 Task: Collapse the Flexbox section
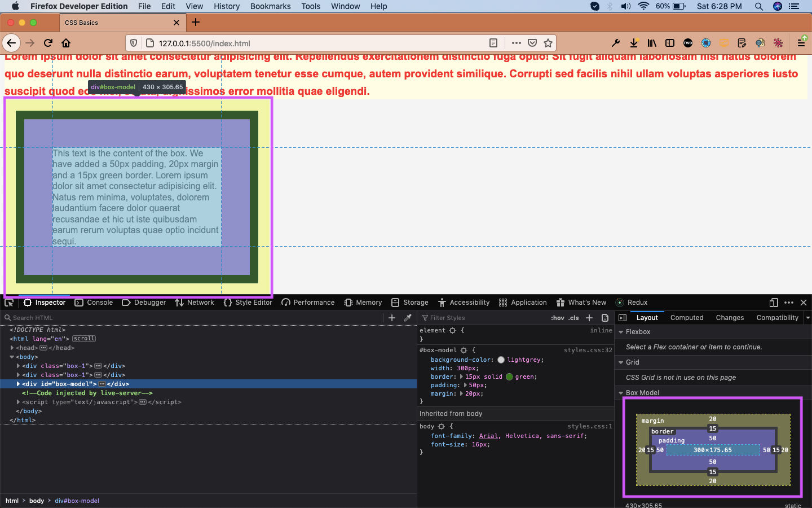pos(621,332)
